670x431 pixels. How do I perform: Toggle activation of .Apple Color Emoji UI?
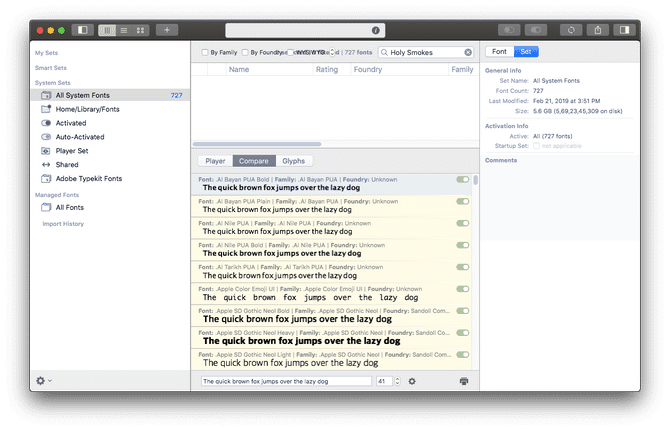click(x=463, y=289)
